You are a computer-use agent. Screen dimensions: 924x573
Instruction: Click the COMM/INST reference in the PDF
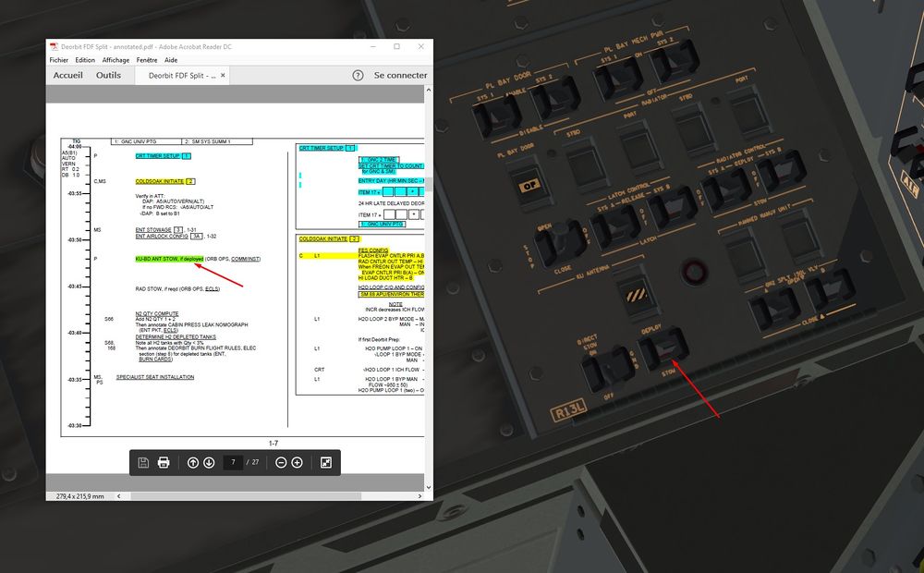pyautogui.click(x=246, y=259)
